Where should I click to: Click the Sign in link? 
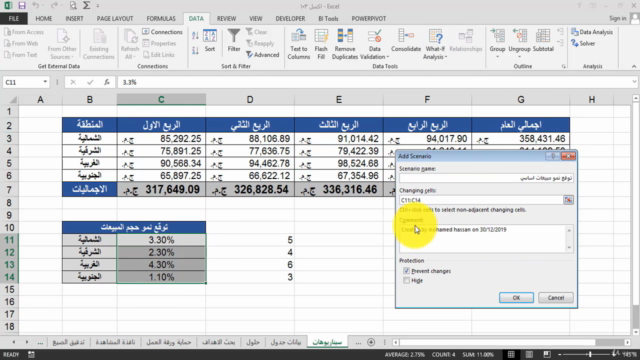pos(617,18)
